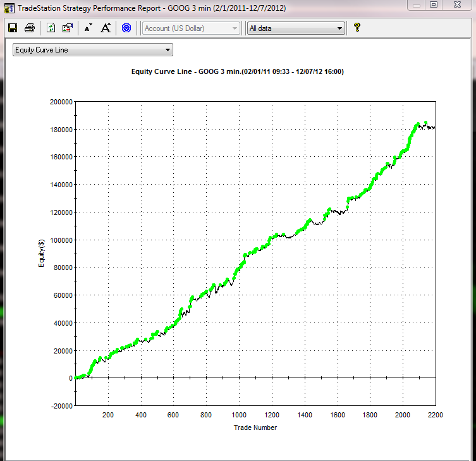
Task: Open the Equity Curve Line graph selector
Action: pyautogui.click(x=92, y=50)
